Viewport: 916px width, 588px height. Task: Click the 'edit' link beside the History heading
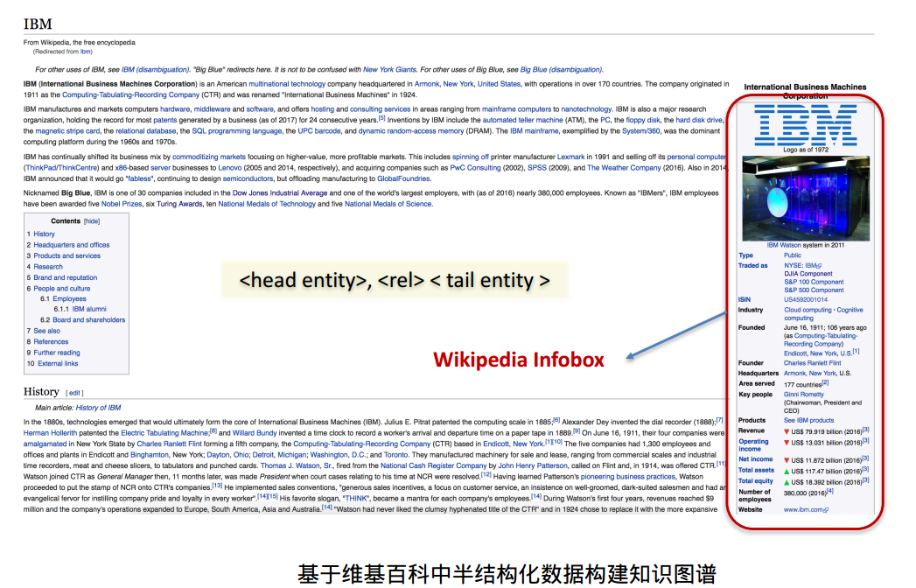(74, 394)
